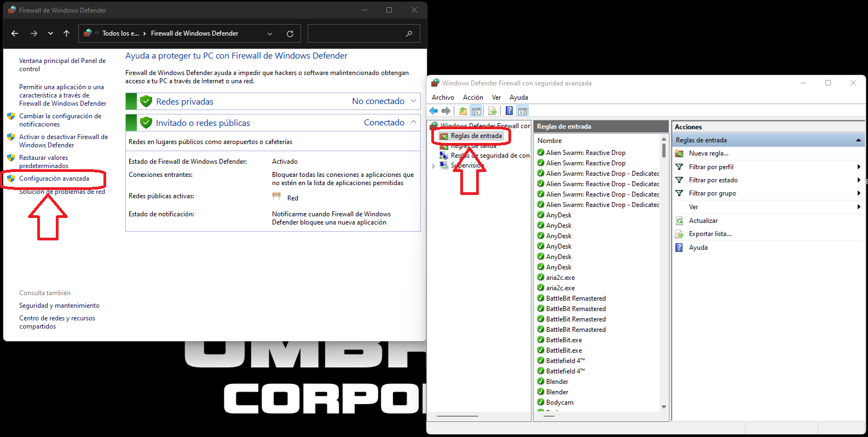Image resolution: width=868 pixels, height=437 pixels.
Task: Focus the Control Panel search box
Action: click(x=363, y=33)
